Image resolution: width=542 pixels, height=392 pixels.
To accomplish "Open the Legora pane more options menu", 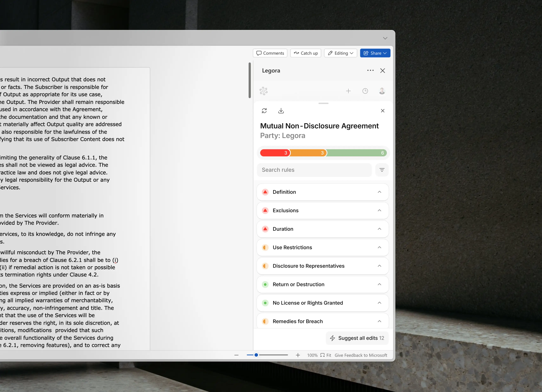I will pyautogui.click(x=370, y=70).
